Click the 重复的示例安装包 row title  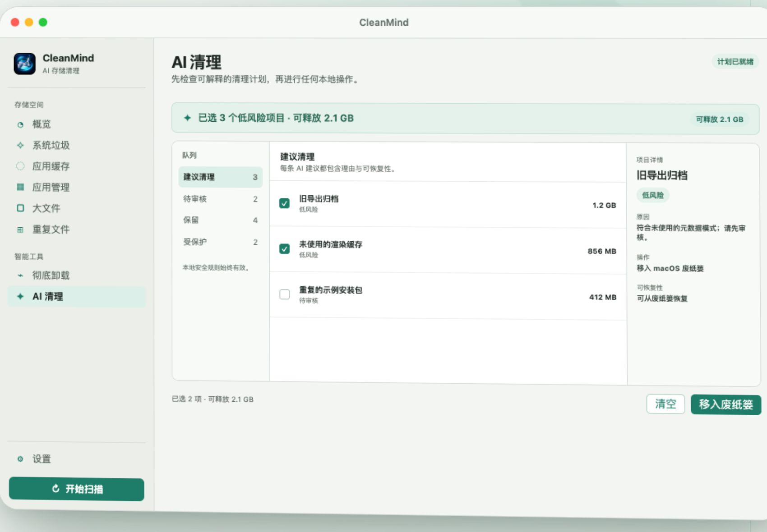pyautogui.click(x=331, y=290)
